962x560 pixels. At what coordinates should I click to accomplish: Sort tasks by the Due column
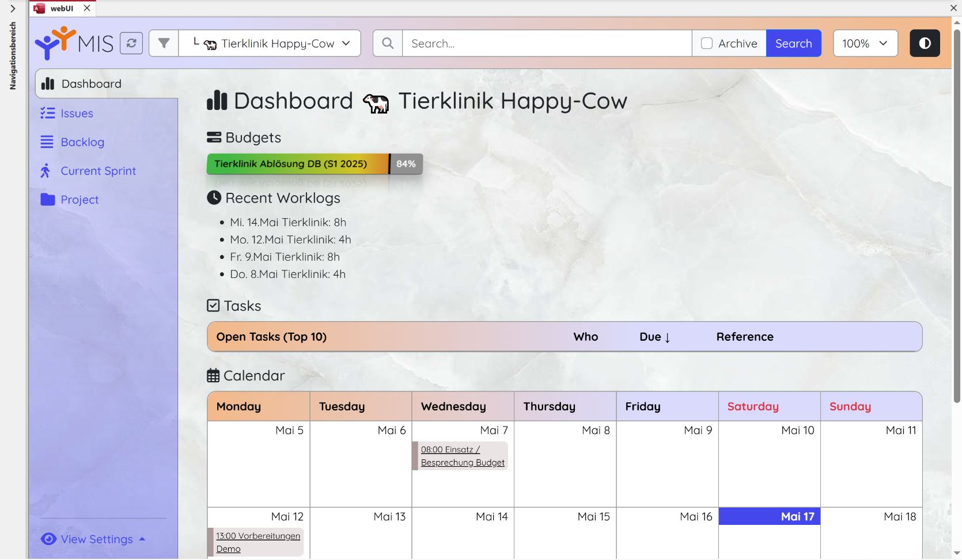click(654, 337)
